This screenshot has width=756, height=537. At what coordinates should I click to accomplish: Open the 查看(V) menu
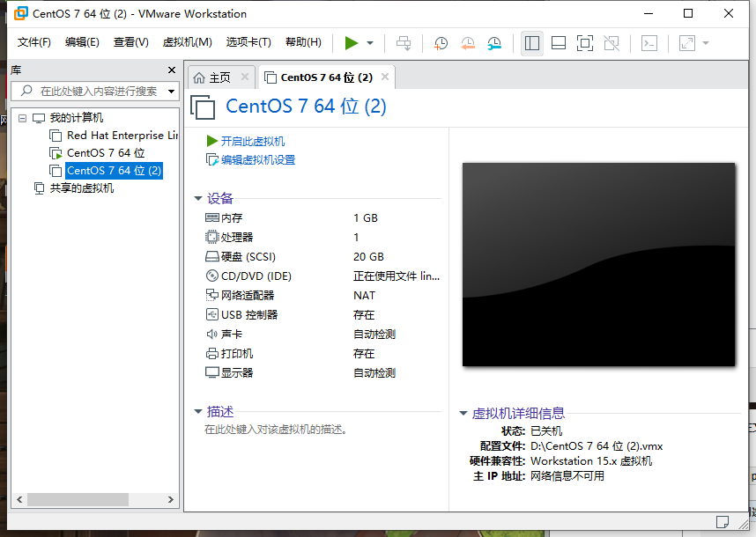click(130, 42)
